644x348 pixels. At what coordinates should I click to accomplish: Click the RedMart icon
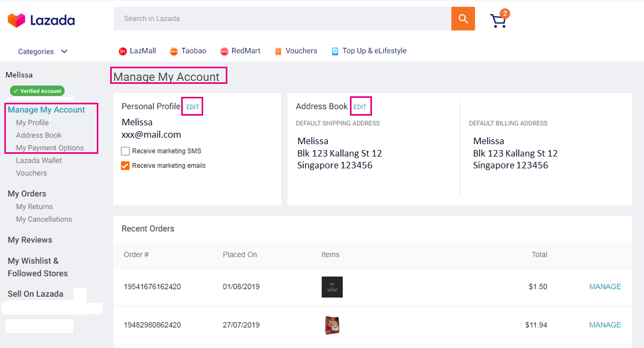[224, 51]
